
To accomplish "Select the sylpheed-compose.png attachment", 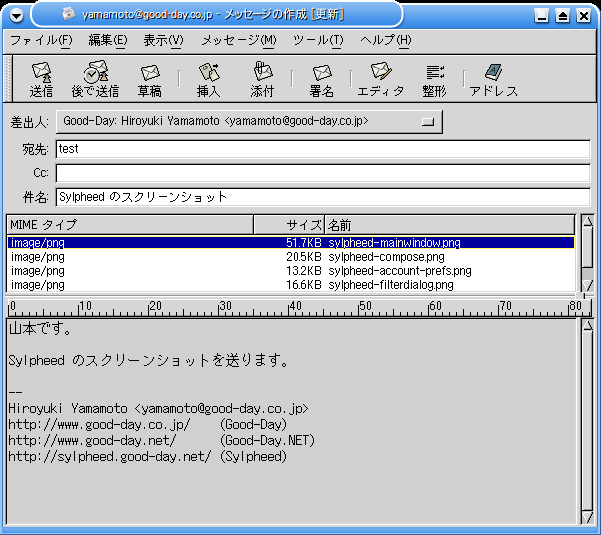I will pos(386,257).
